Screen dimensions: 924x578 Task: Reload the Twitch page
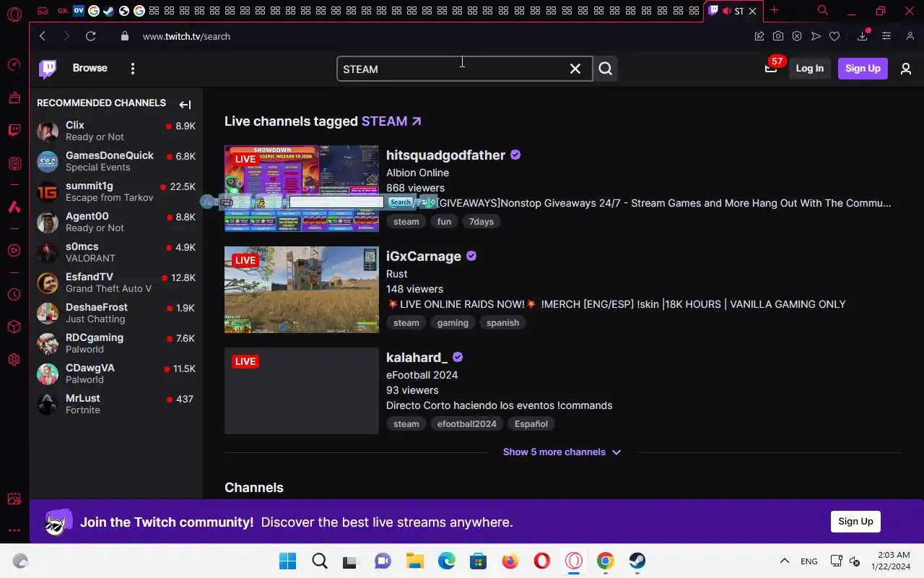coord(90,36)
